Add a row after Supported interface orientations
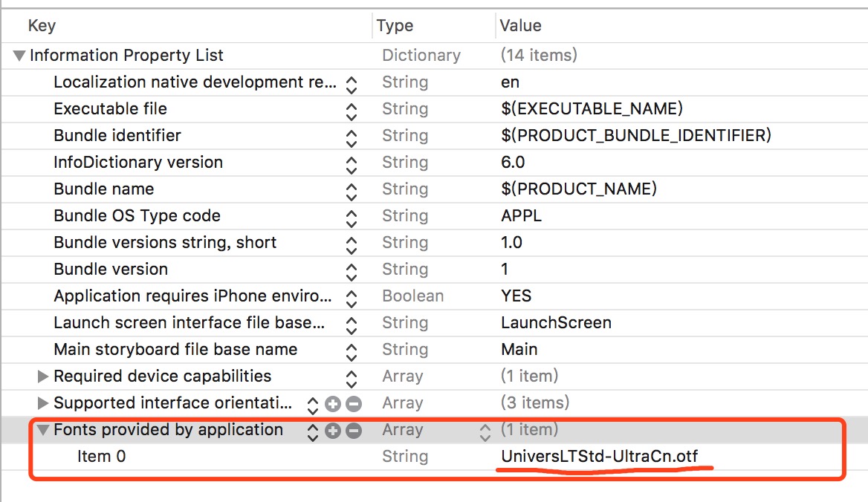The width and height of the screenshot is (868, 502). tap(333, 404)
